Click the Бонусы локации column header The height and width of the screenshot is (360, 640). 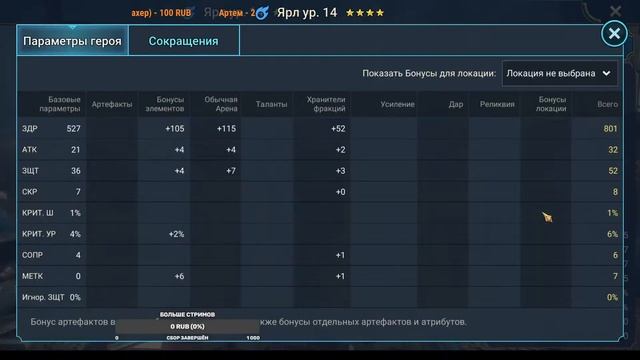(551, 104)
